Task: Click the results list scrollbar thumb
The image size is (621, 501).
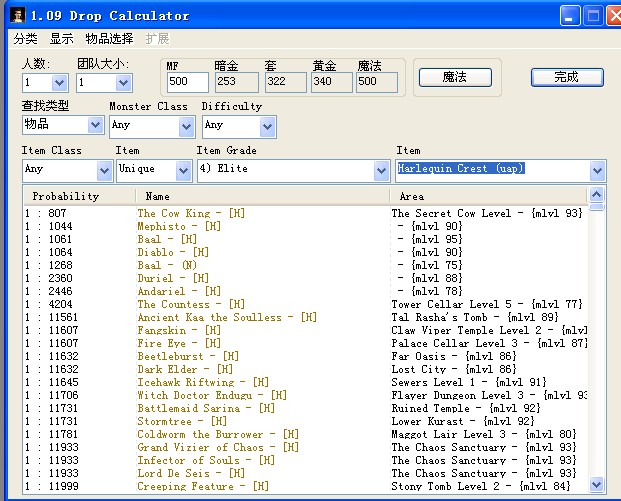Action: click(x=596, y=206)
